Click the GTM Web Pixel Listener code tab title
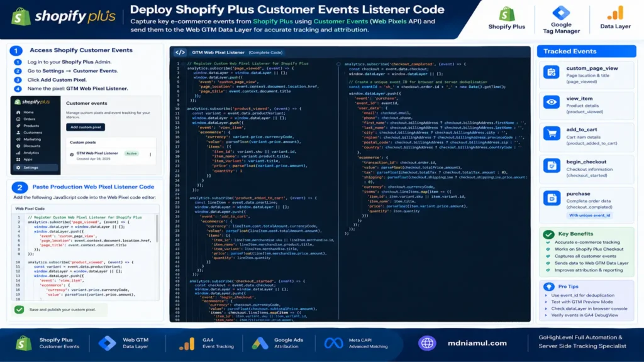The width and height of the screenshot is (644, 362). [218, 53]
